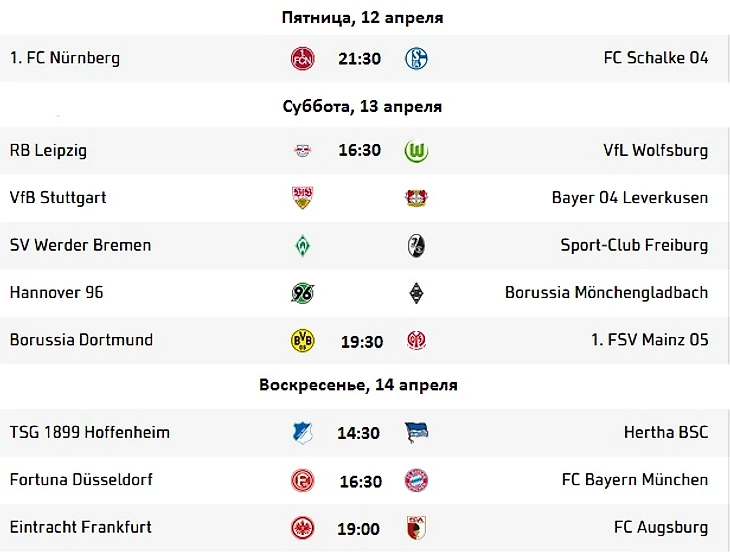Screen dimensions: 730x552
Task: Select the RB Leipzig team logo
Action: coord(302,151)
